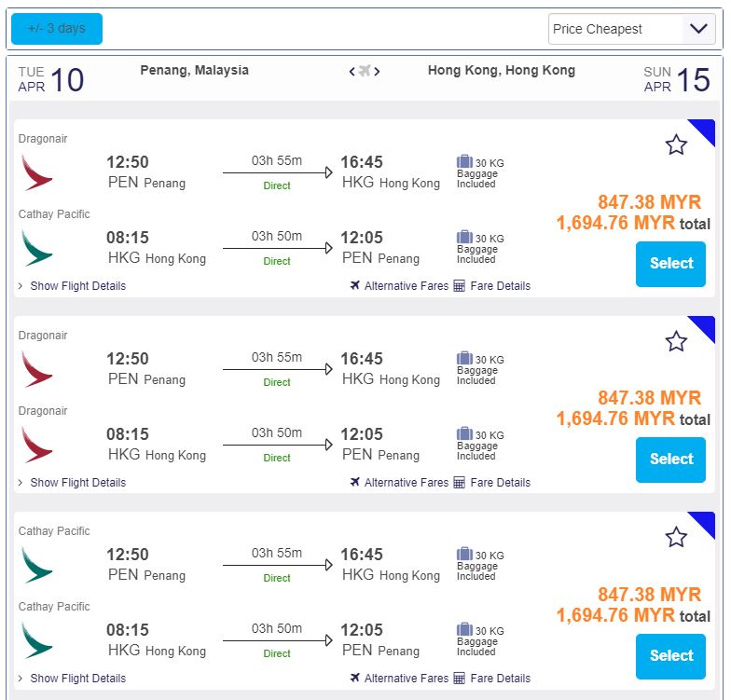Click the baggage icon on first outbound flight
The width and height of the screenshot is (731, 700).
[464, 162]
